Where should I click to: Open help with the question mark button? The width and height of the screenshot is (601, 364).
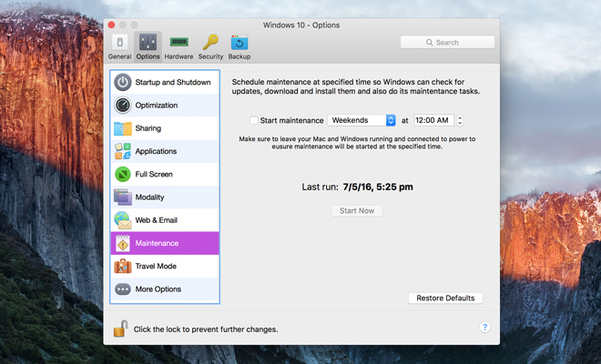pos(484,328)
